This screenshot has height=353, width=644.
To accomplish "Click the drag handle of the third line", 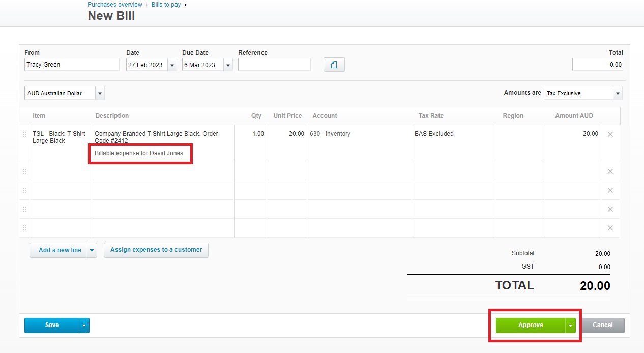I will (x=24, y=190).
